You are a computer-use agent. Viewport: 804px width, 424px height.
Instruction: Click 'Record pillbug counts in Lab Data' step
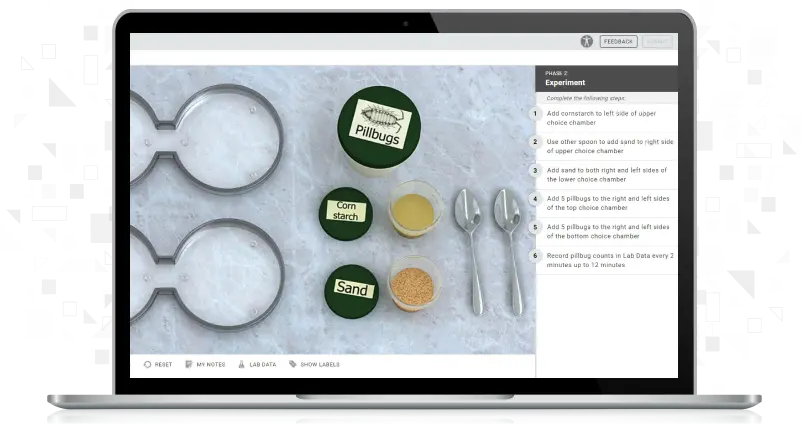click(x=610, y=260)
